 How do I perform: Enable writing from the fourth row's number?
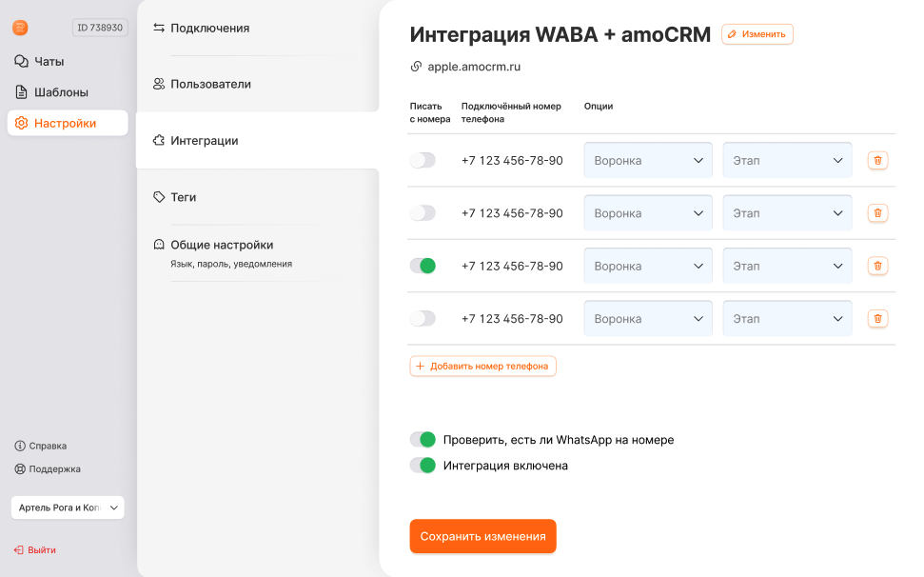[423, 318]
